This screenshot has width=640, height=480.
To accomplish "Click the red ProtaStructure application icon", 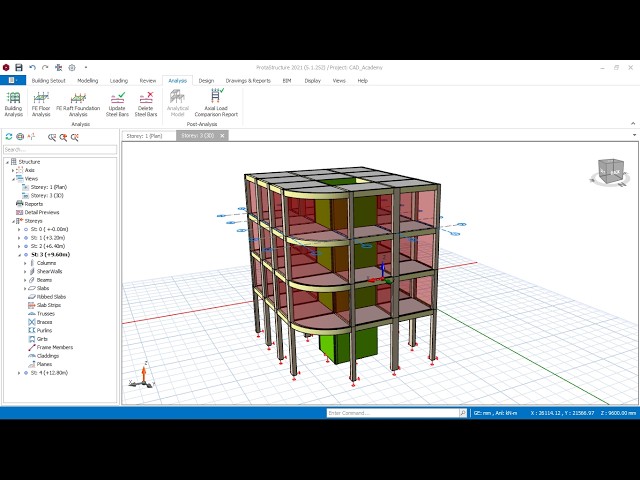I will (6, 67).
